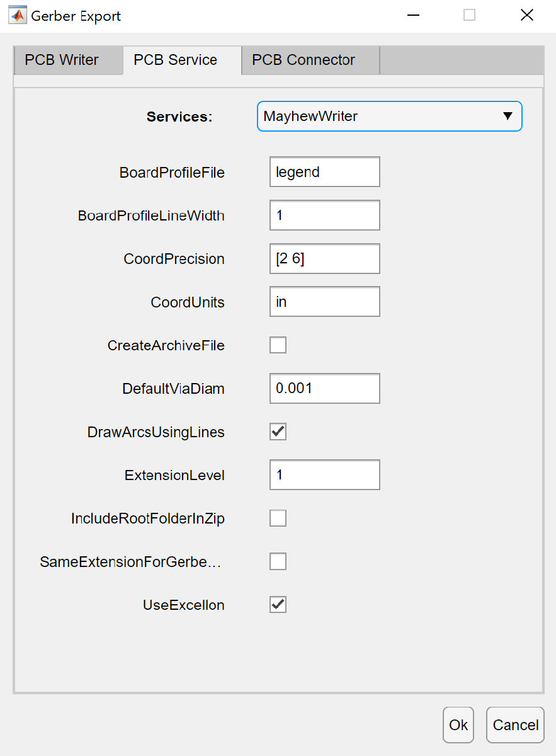
Task: Toggle the SameExtensionForGerber checkbox
Action: point(278,561)
